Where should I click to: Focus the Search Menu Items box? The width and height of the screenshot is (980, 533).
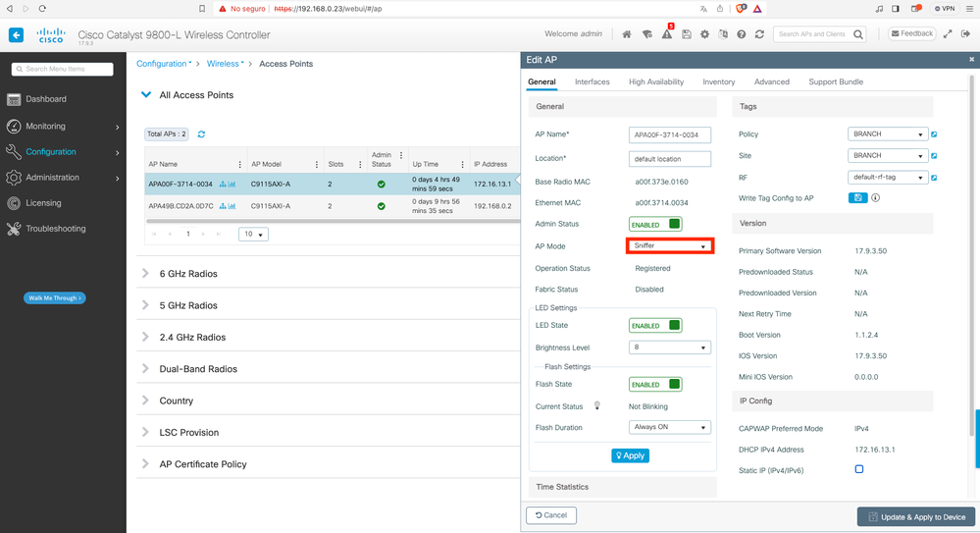point(63,69)
